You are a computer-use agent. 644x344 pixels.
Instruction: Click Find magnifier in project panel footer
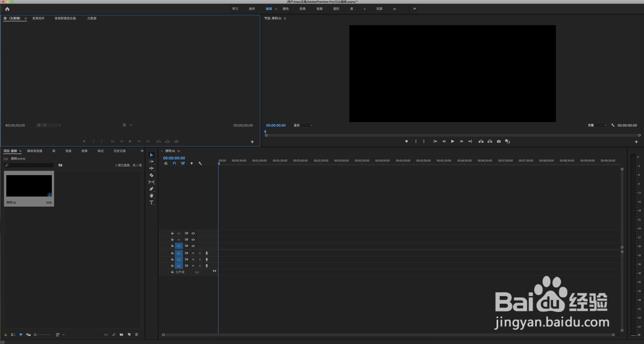pyautogui.click(x=114, y=334)
